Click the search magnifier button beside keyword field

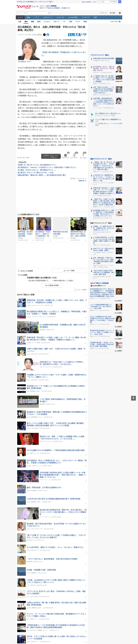(49, 13)
